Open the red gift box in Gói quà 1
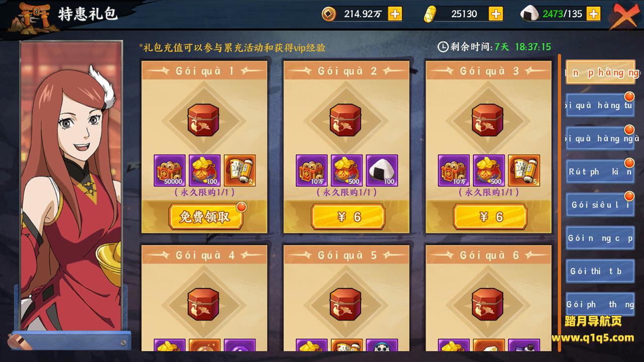This screenshot has height=362, width=644. (x=204, y=120)
